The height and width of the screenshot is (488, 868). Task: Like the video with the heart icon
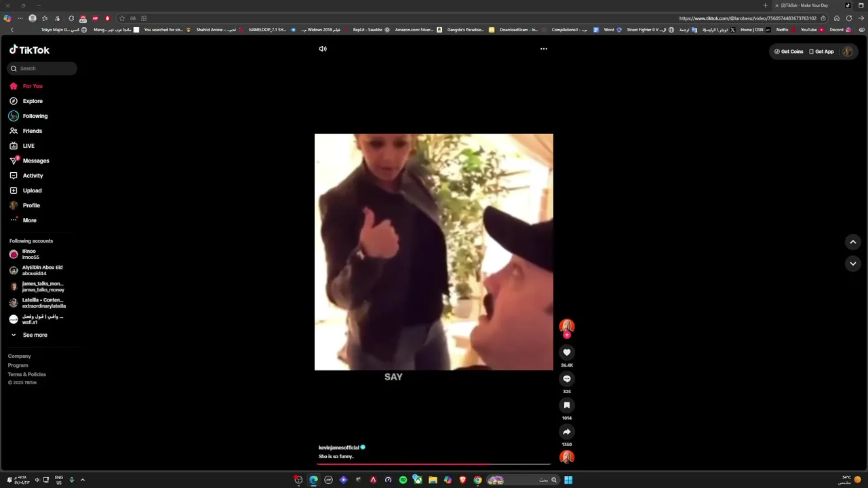pos(567,352)
